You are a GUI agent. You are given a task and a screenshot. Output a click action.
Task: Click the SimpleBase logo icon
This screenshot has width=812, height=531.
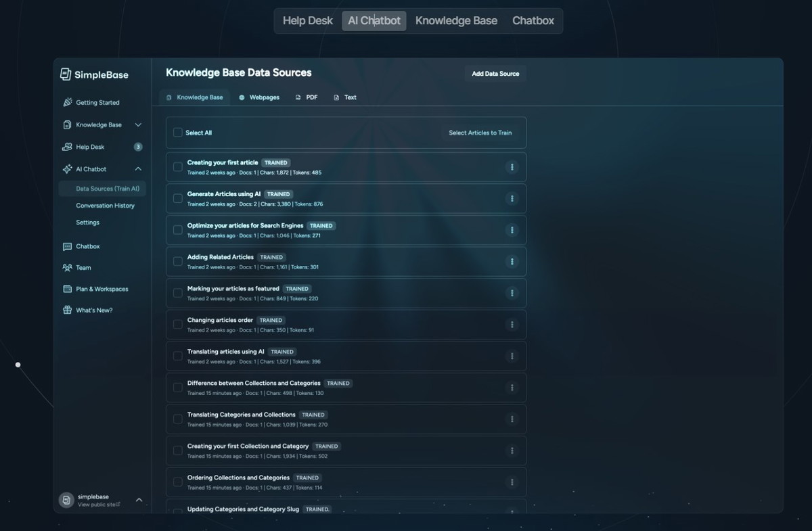pyautogui.click(x=66, y=74)
